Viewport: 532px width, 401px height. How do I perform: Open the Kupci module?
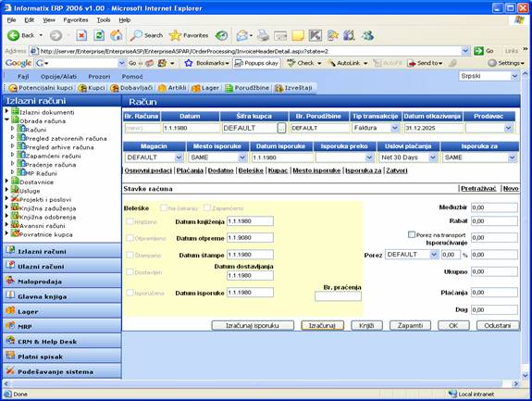(x=92, y=88)
